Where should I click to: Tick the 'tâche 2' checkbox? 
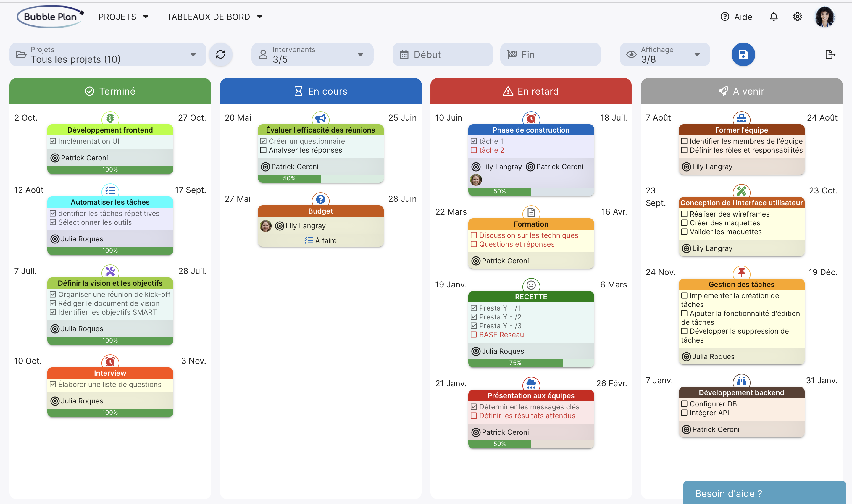click(474, 150)
